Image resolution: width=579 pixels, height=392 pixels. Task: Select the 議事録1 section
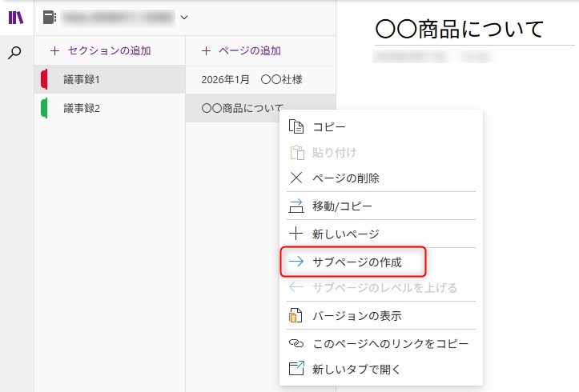[x=82, y=79]
